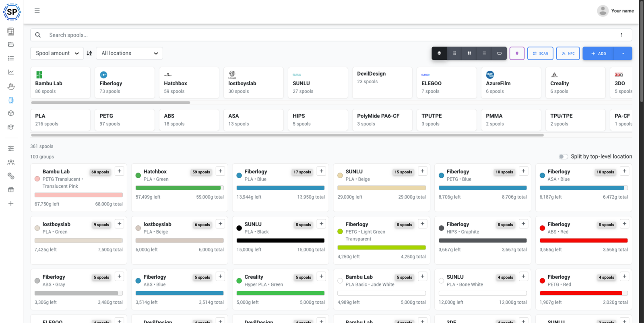Screen dimensions: 644x323
Task: Open the graduation cap sidebar icon
Action: (11, 127)
